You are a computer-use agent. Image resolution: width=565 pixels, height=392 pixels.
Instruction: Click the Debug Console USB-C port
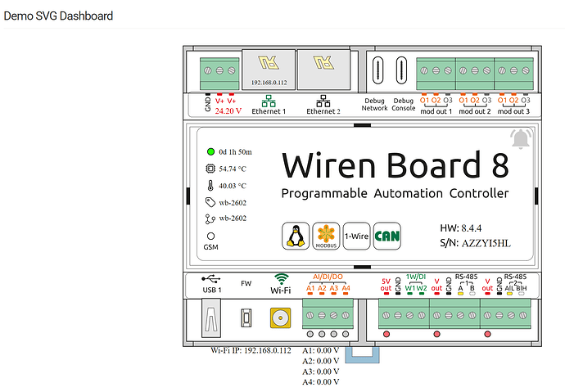click(x=401, y=70)
